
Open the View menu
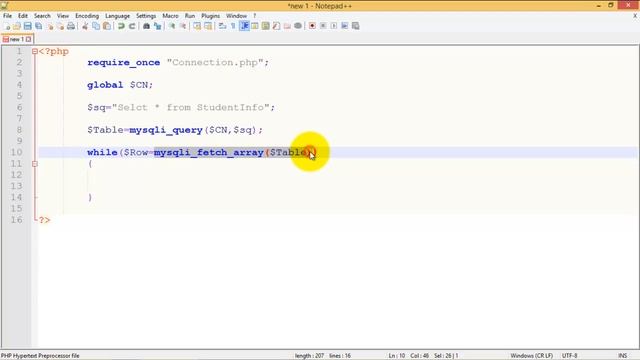[x=62, y=16]
